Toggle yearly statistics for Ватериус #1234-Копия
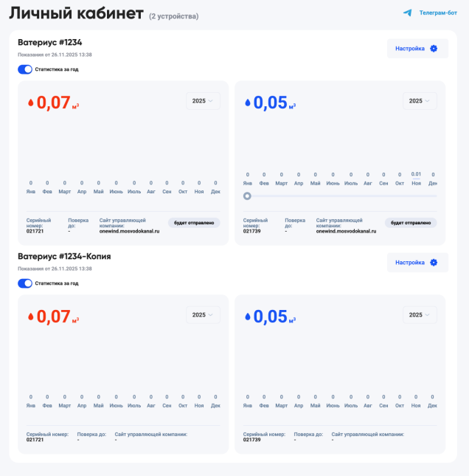The image size is (469, 476). tap(26, 283)
